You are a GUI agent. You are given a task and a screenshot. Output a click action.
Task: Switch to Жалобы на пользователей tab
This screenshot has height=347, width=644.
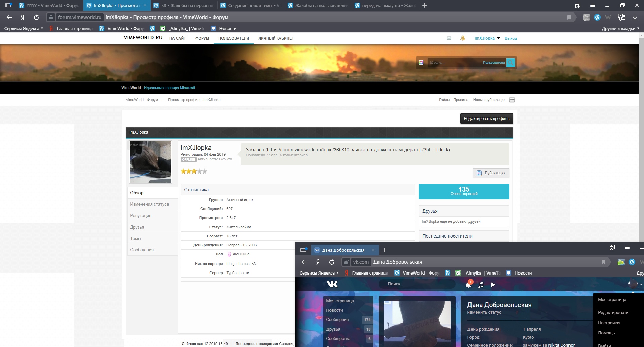tap(317, 5)
